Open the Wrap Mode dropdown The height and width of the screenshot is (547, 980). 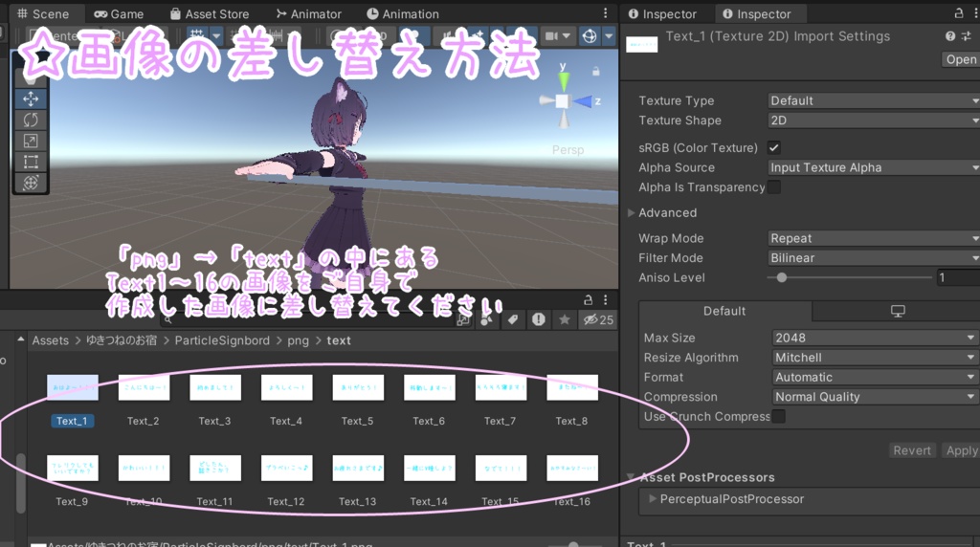874,238
